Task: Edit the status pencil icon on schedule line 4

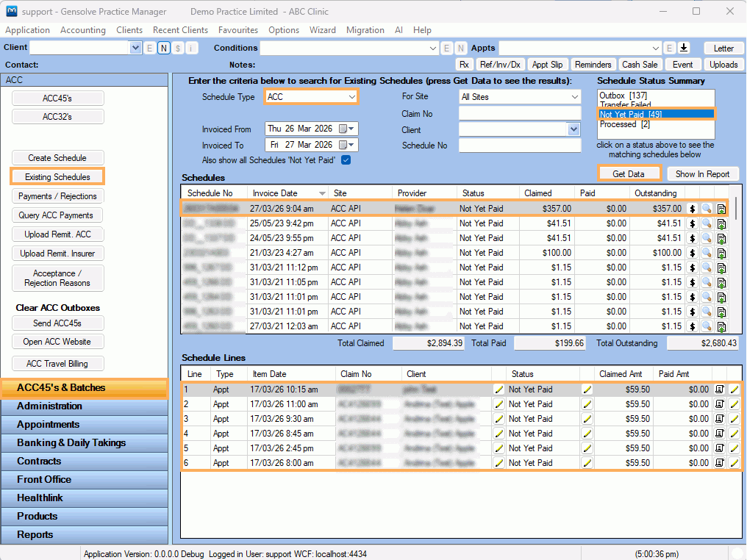Action: pyautogui.click(x=587, y=434)
